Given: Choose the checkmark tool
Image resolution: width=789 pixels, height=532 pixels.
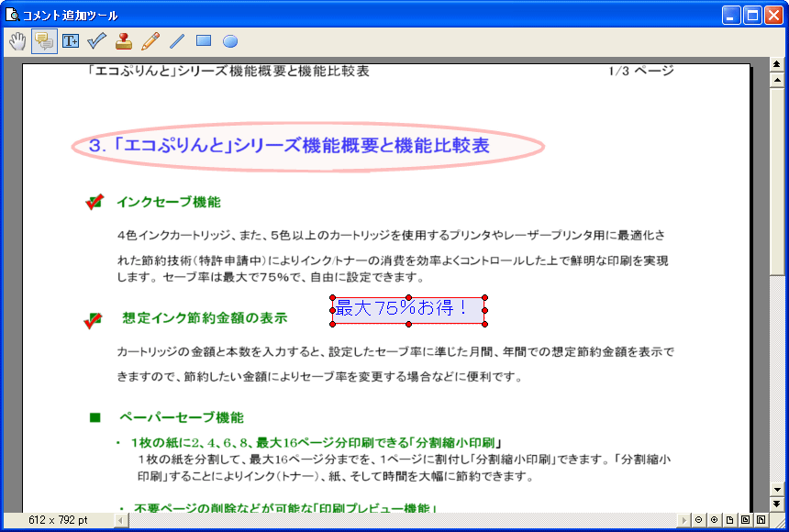Looking at the screenshot, I should click(96, 41).
